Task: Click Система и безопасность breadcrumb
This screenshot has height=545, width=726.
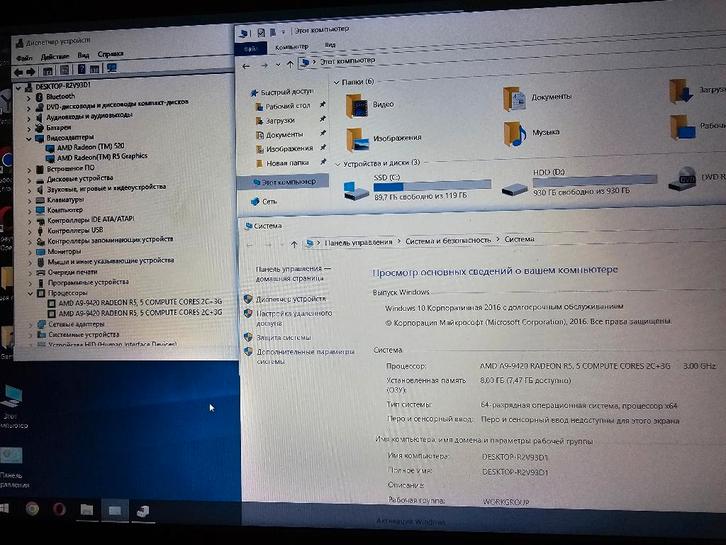Action: coord(448,240)
